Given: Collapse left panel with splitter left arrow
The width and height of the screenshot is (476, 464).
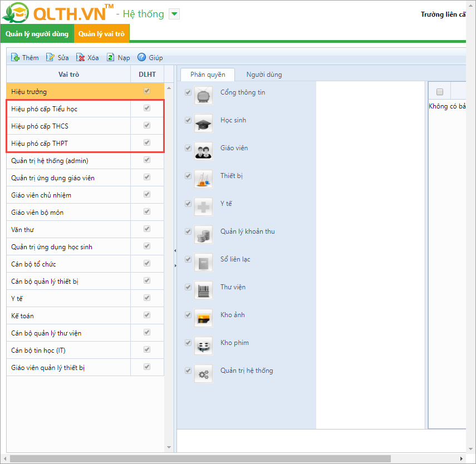Looking at the screenshot, I should tap(175, 251).
